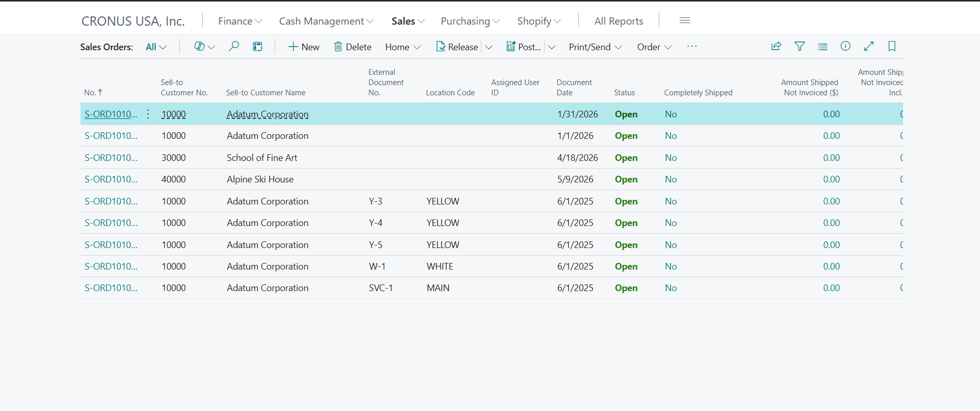This screenshot has height=411, width=980.
Task: Switch layout with the list view icon
Action: point(823,47)
